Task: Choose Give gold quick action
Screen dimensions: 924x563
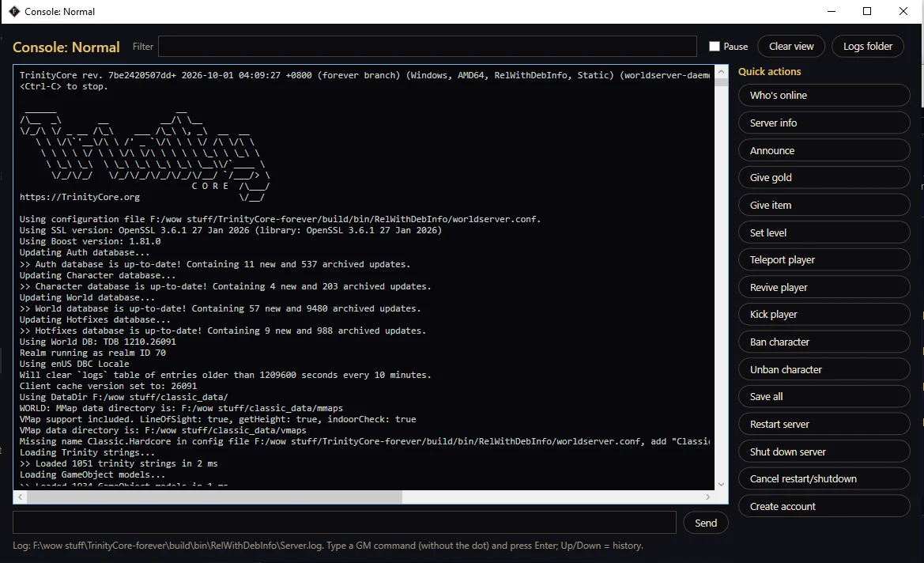Action: click(x=824, y=177)
